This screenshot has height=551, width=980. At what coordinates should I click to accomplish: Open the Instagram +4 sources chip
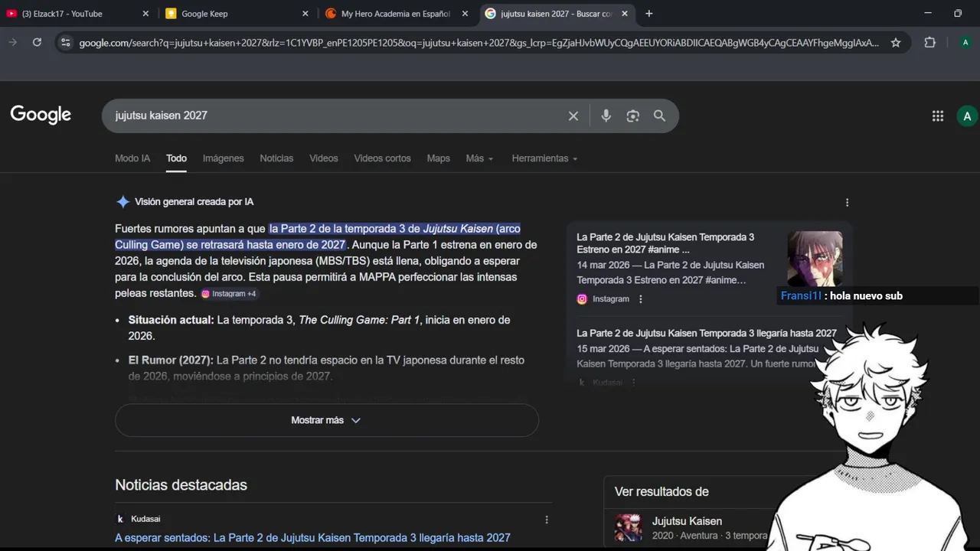point(229,294)
